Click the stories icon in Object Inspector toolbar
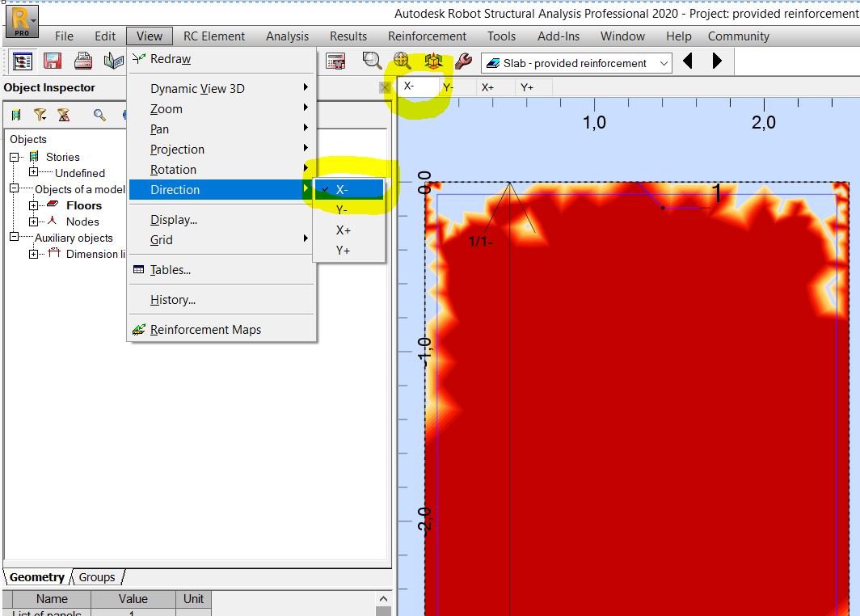The height and width of the screenshot is (616, 860). coord(16,115)
